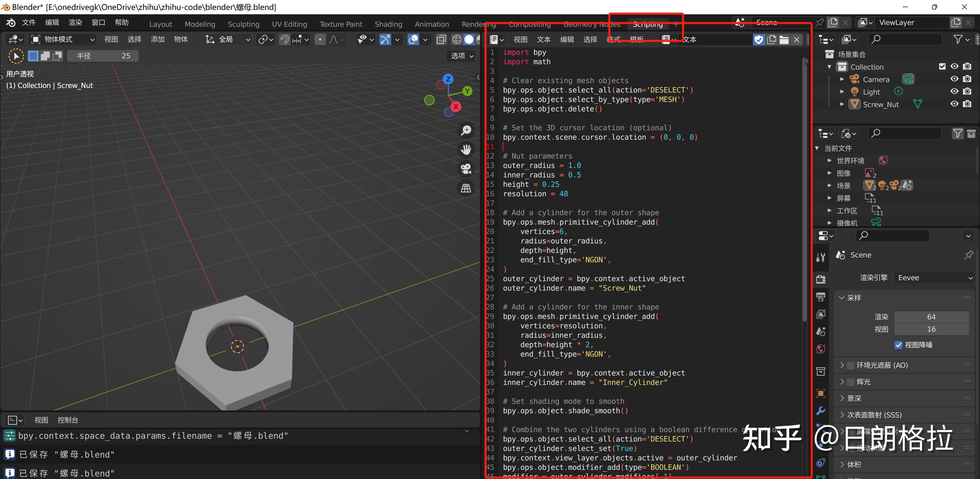
Task: Open the Eevee render engine dropdown
Action: tap(934, 278)
